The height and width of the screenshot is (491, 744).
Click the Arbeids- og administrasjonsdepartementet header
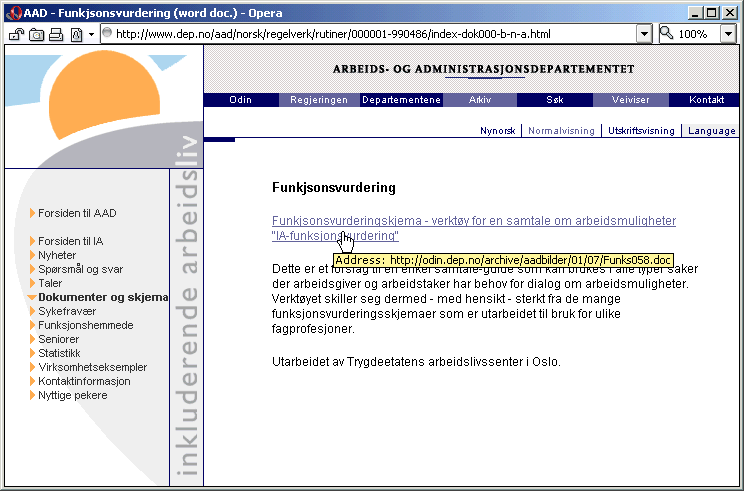coord(484,69)
